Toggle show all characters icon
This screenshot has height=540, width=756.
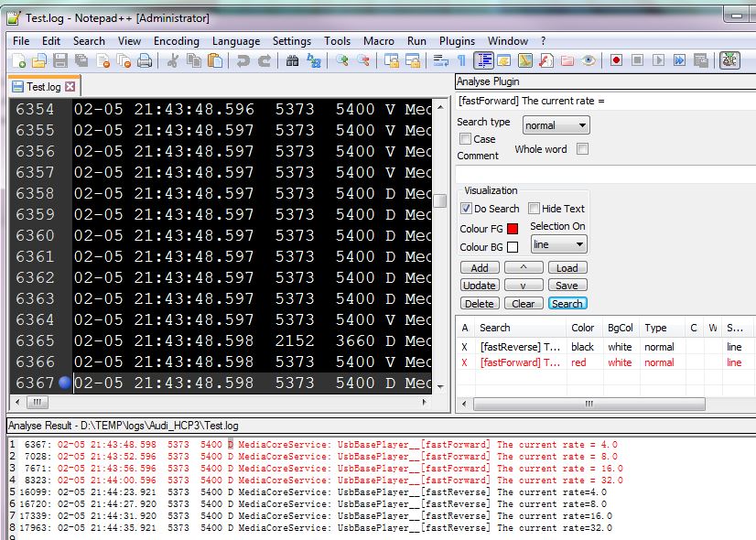click(461, 60)
